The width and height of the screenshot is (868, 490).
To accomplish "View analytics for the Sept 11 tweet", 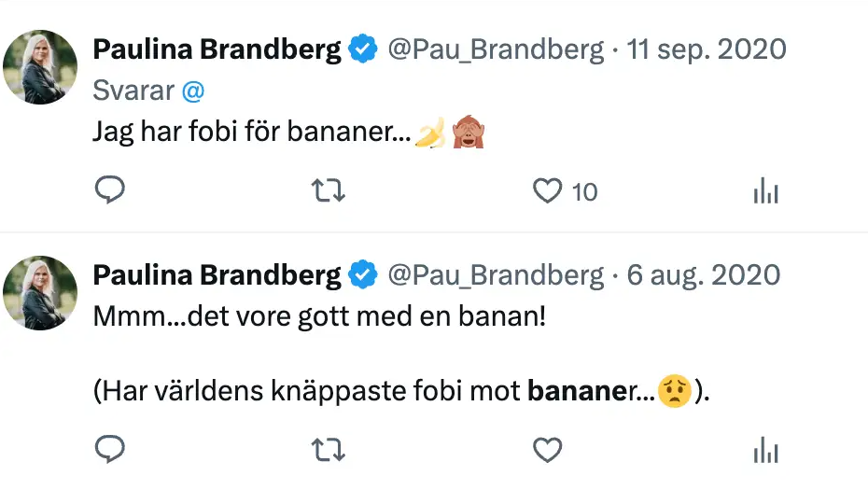I will [765, 192].
